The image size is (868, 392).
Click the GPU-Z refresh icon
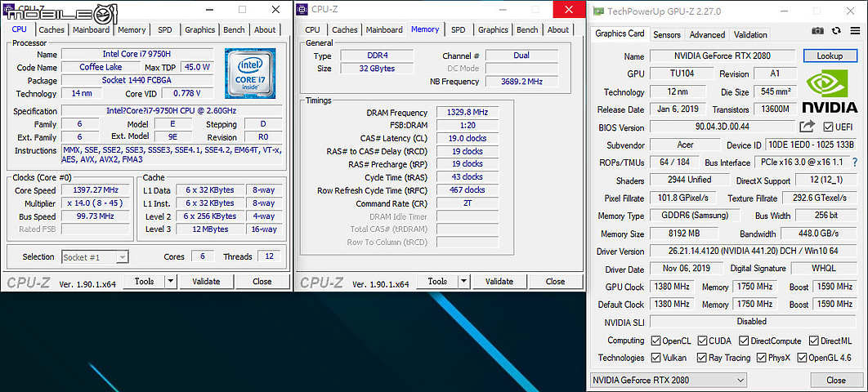pyautogui.click(x=836, y=31)
